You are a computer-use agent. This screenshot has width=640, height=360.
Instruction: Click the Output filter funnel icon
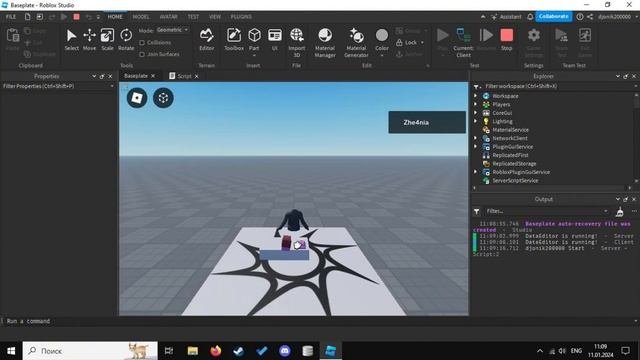476,211
